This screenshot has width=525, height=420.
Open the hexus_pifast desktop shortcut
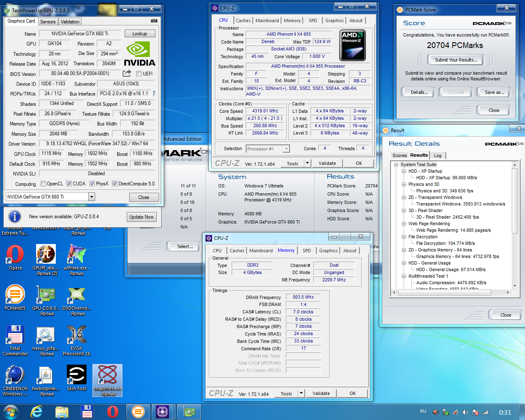(x=46, y=341)
